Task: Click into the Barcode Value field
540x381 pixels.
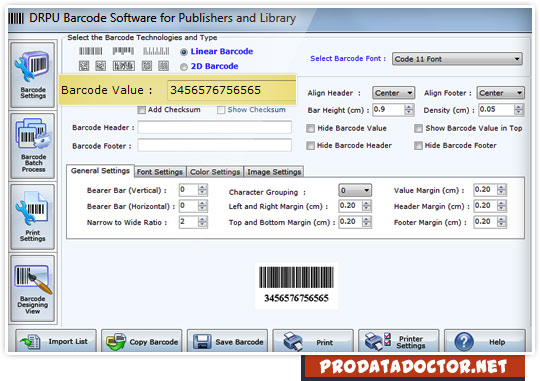Action: [231, 90]
